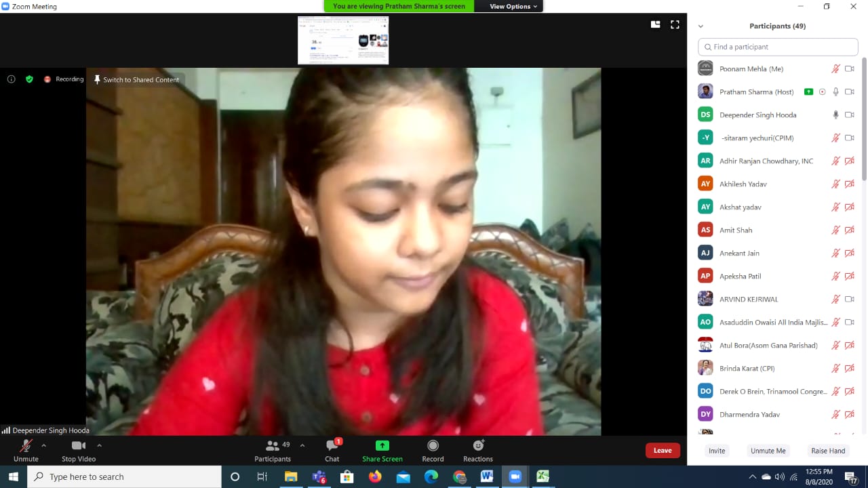This screenshot has height=488, width=868.
Task: Click the green encryption shield icon
Action: tap(29, 79)
